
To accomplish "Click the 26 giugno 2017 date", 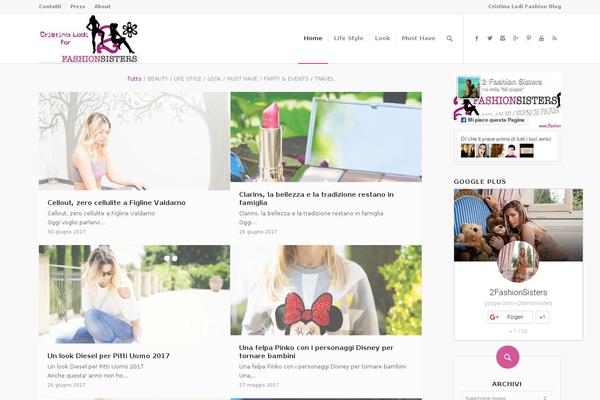I will (67, 385).
